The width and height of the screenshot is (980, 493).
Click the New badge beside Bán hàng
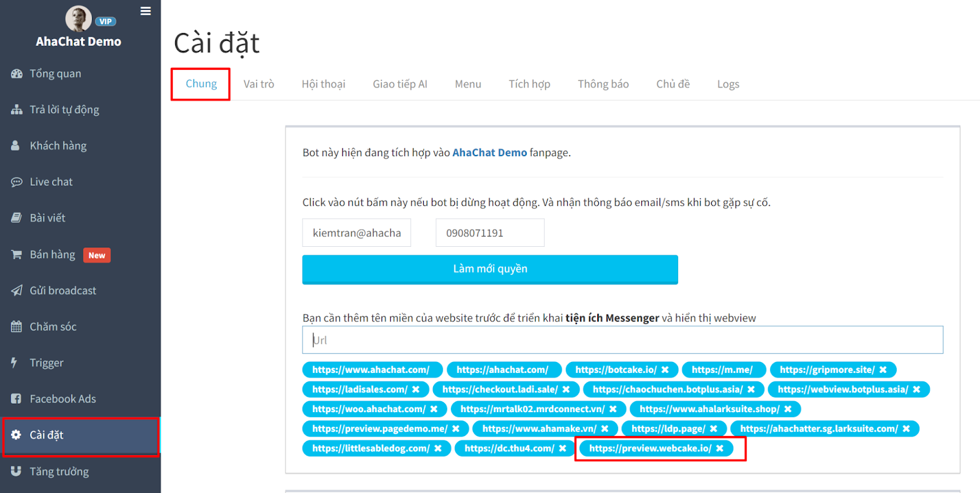point(97,255)
